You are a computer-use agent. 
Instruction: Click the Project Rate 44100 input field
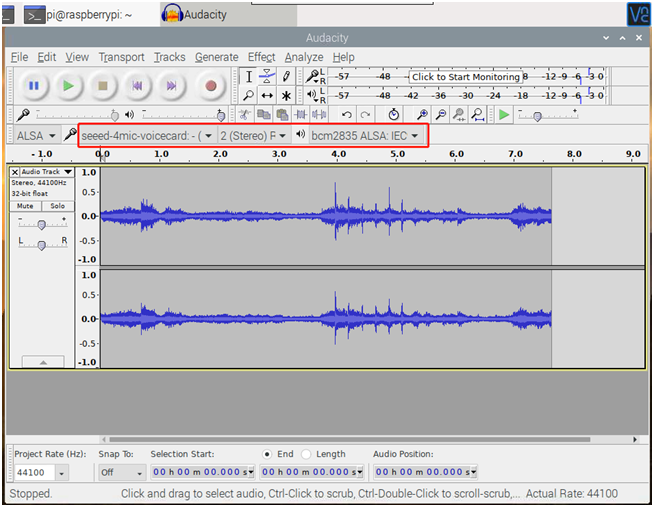(35, 473)
